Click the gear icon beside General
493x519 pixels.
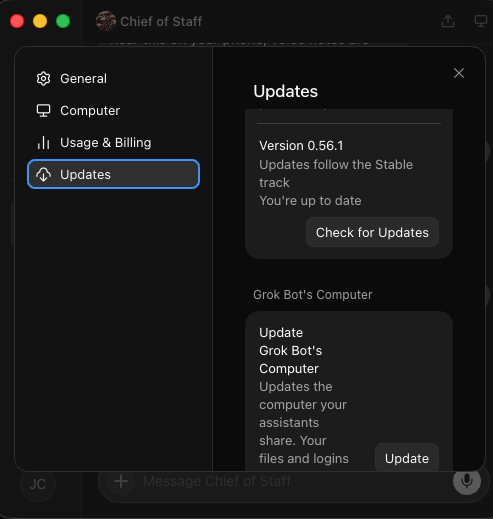coord(43,79)
